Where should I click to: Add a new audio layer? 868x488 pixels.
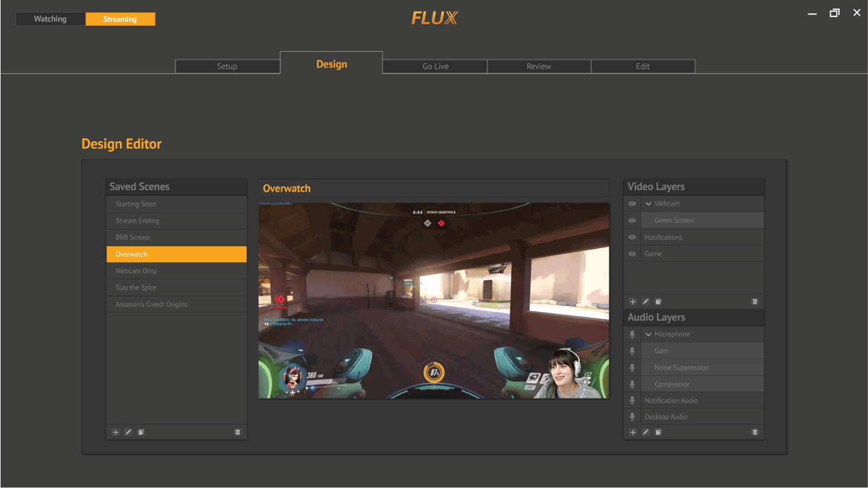pos(633,432)
